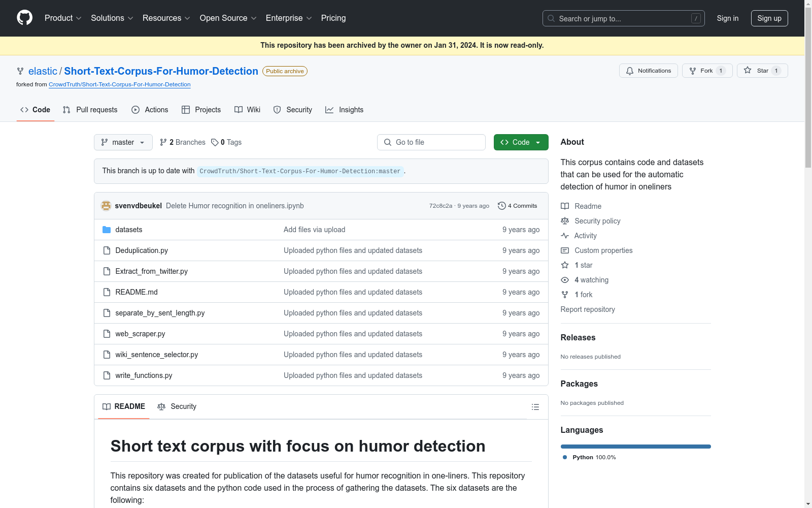
Task: Click the magnifier icon in the search bar
Action: [551, 18]
